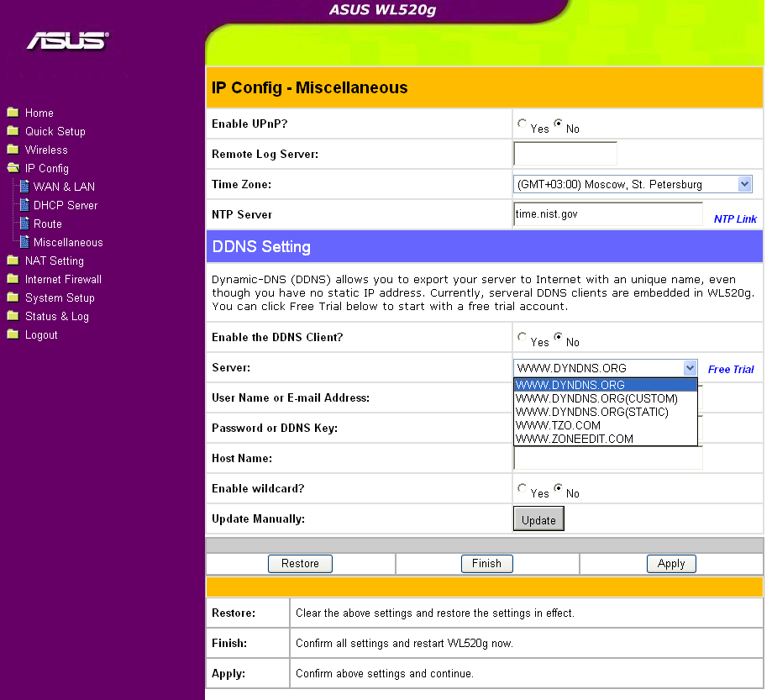
Task: Click the Internet Firewall folder icon
Action: click(x=13, y=279)
